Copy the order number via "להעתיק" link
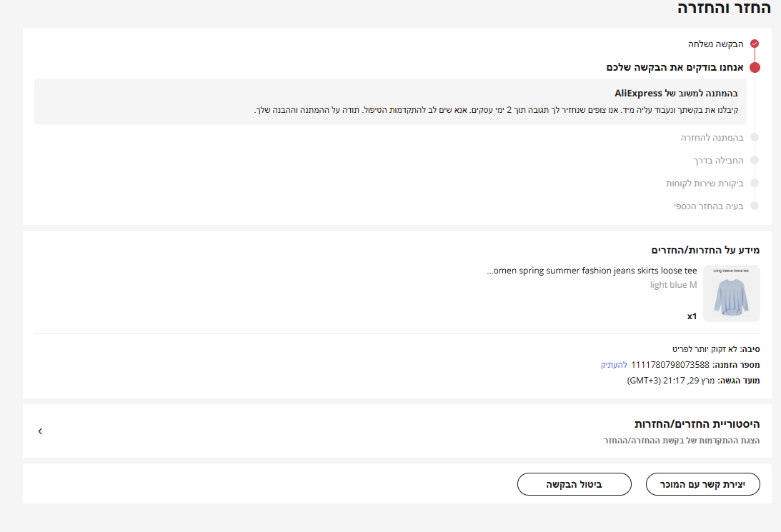Image resolution: width=781 pixels, height=532 pixels. coord(614,365)
